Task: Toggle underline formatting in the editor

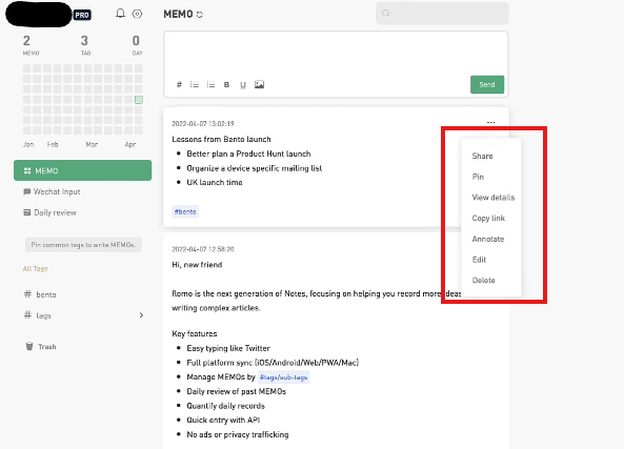Action: (x=243, y=85)
